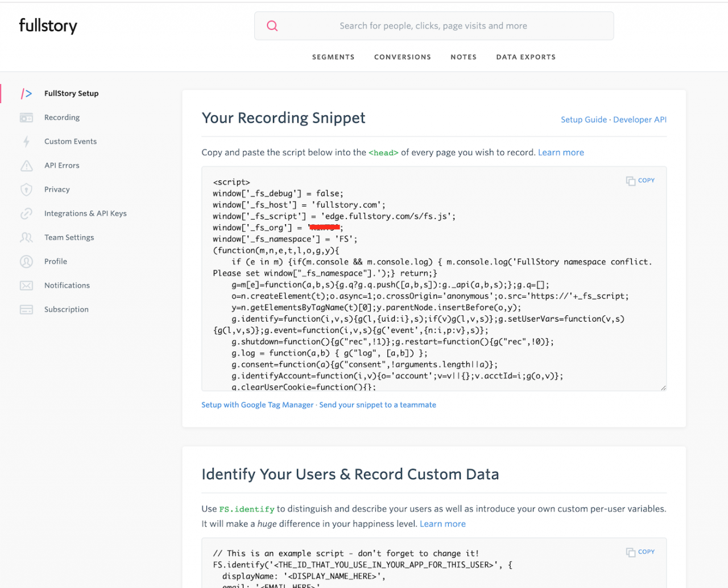Click inside the recording snippet code box
This screenshot has width=728, height=588.
(x=434, y=279)
